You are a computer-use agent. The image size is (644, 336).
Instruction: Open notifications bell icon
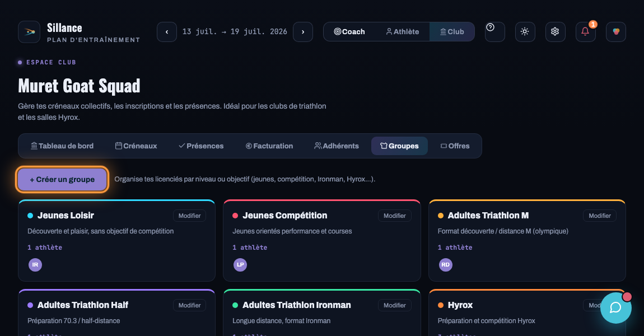tap(585, 31)
